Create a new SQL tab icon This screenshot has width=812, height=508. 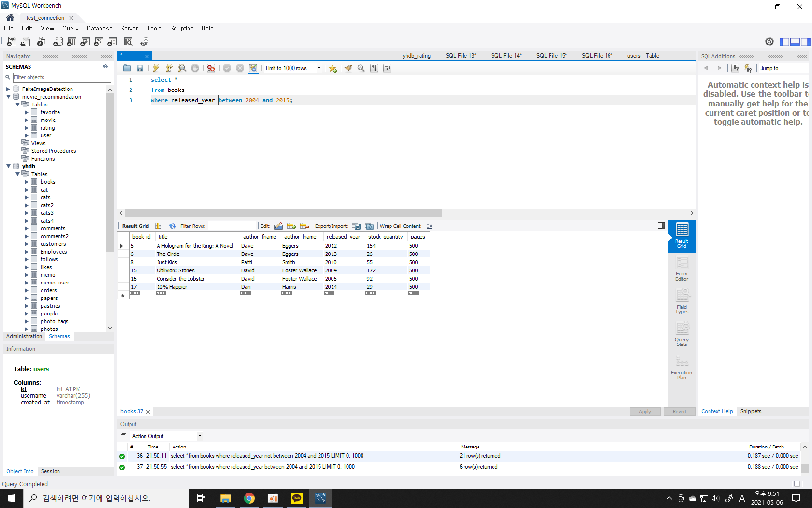12,42
